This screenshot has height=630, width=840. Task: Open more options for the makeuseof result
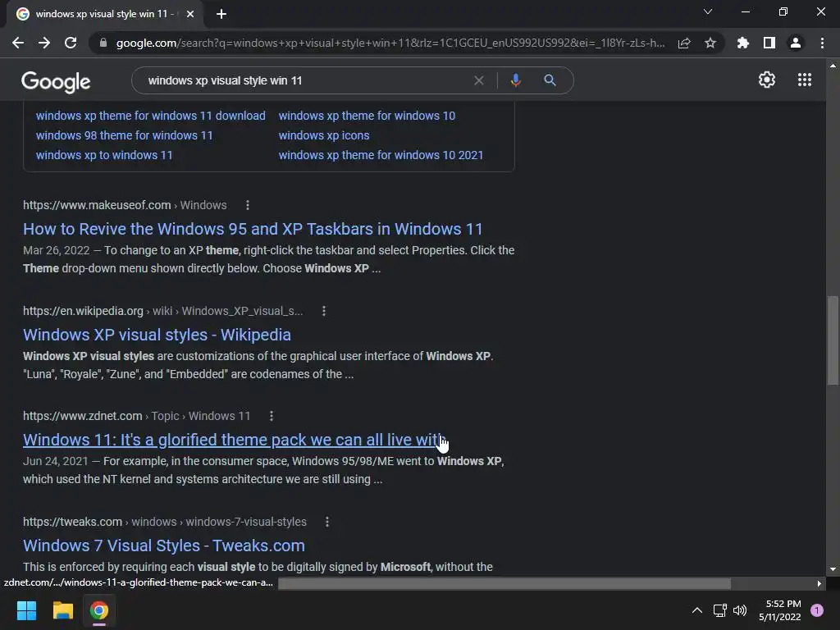tap(248, 205)
